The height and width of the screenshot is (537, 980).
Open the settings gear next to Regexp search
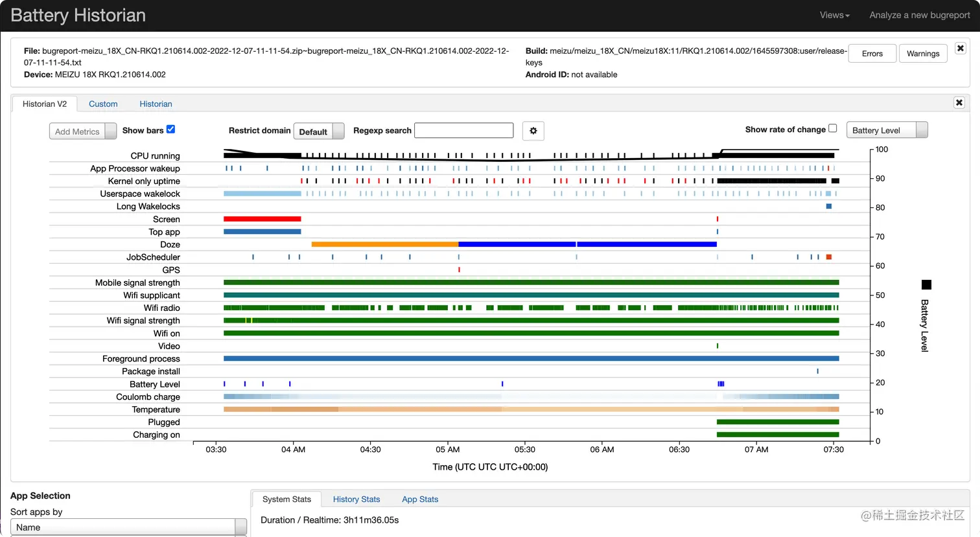click(x=533, y=131)
